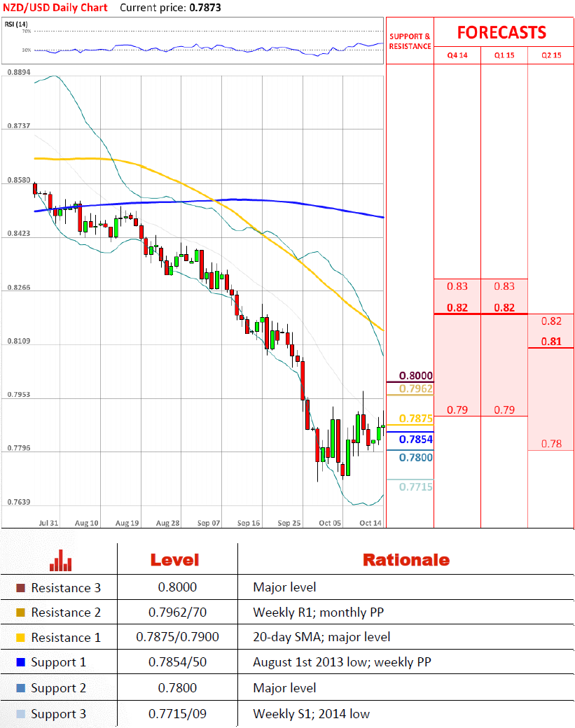Click 'Major level' rationale in Resistance 3 row
The image size is (575, 728).
[284, 587]
